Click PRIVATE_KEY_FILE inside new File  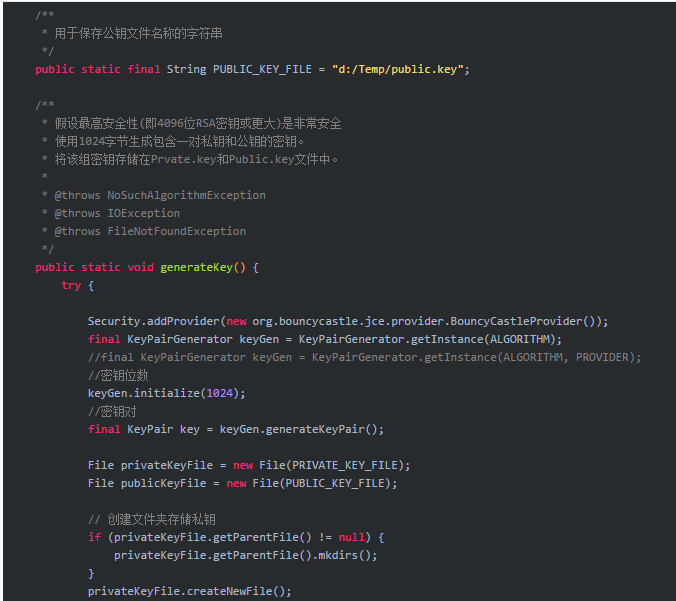coord(345,465)
